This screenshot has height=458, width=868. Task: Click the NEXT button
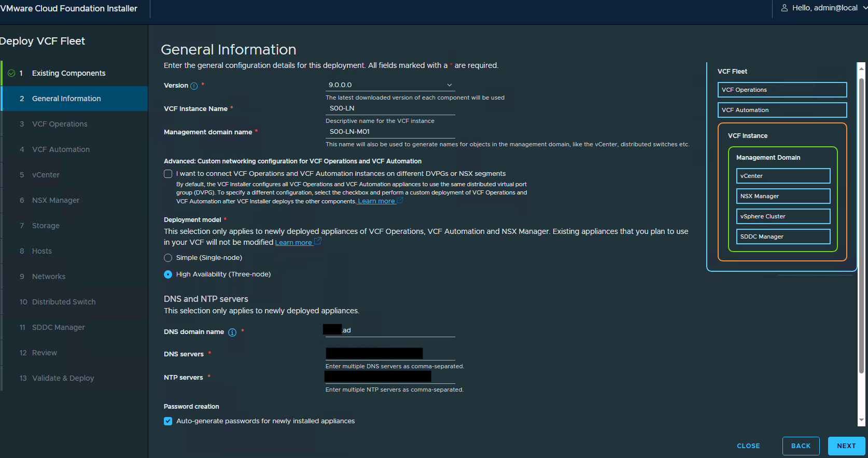click(x=847, y=446)
